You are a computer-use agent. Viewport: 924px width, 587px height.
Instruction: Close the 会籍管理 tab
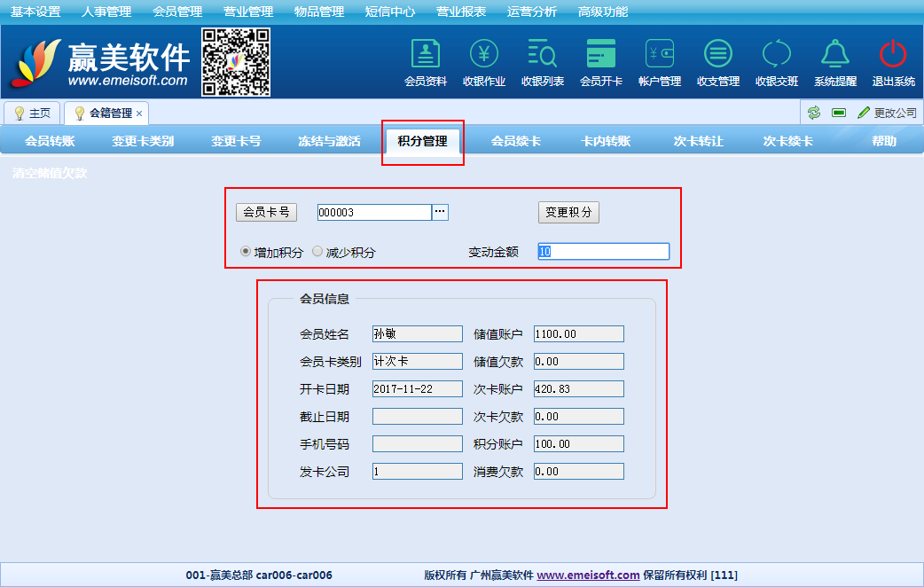[x=139, y=113]
